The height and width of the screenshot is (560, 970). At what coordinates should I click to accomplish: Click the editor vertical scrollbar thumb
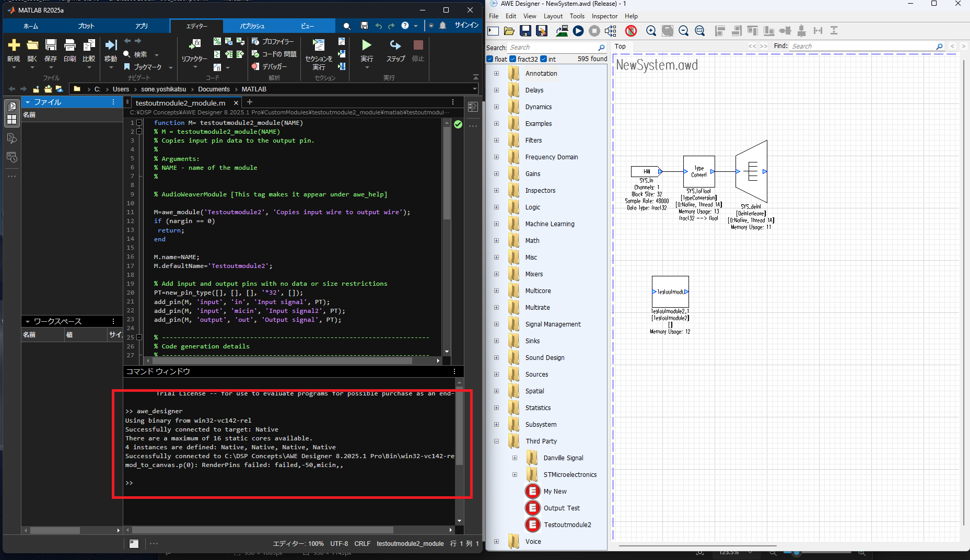click(447, 173)
